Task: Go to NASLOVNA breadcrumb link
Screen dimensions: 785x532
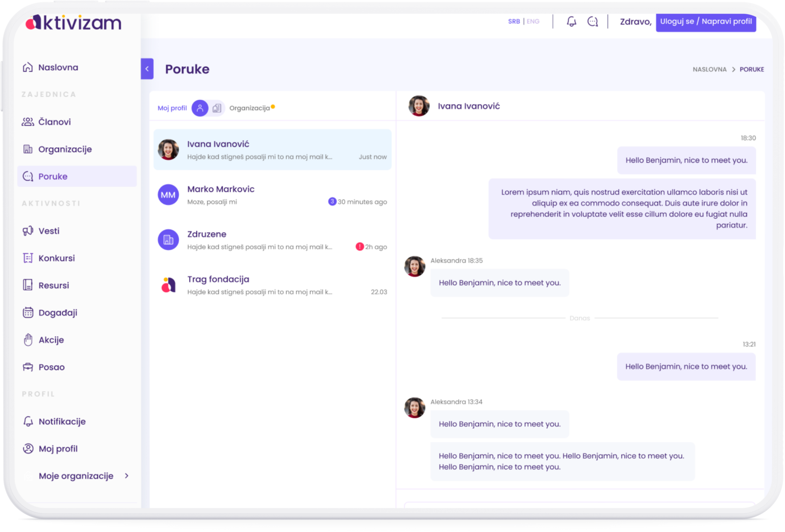Action: pos(709,70)
